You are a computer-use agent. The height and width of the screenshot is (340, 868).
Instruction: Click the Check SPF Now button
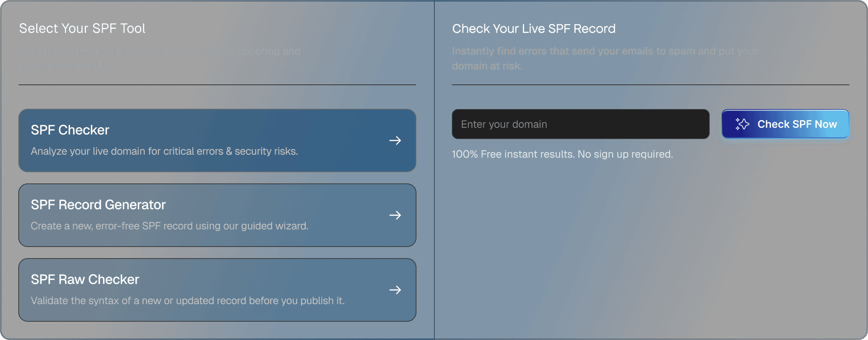pos(785,124)
